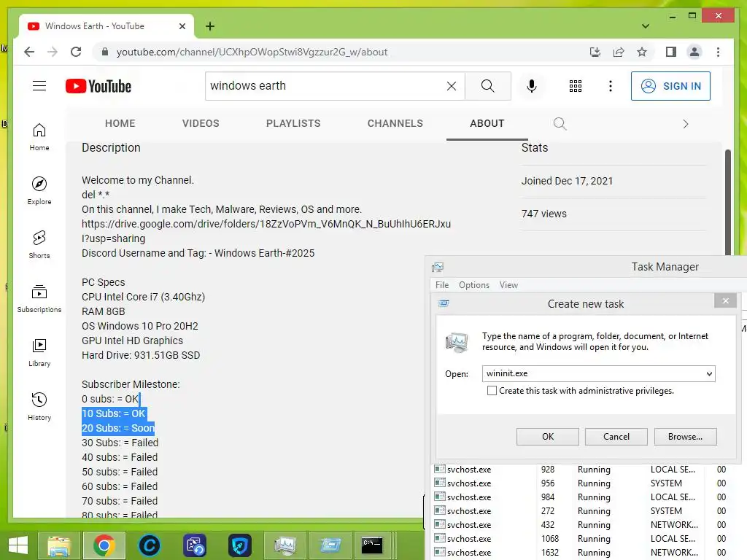This screenshot has height=560, width=747.
Task: Switch to the HOME channel tab
Action: click(x=120, y=123)
